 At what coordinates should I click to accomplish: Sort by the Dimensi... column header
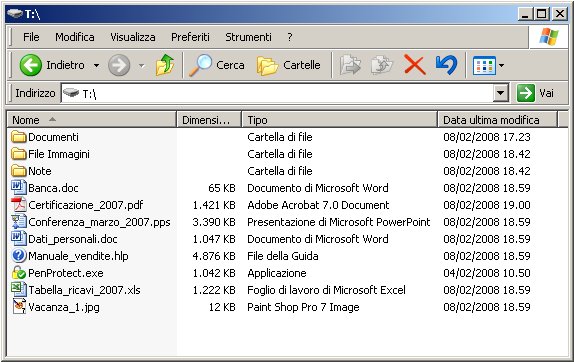[x=209, y=120]
